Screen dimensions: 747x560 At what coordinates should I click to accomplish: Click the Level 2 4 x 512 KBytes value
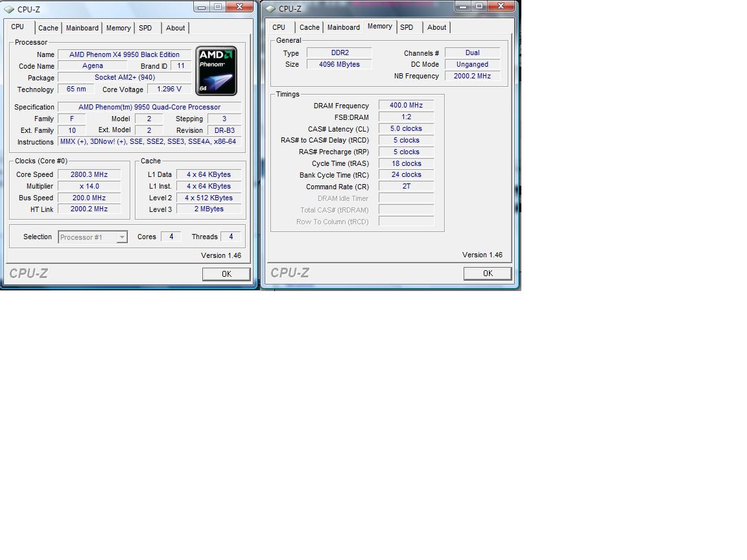(209, 198)
